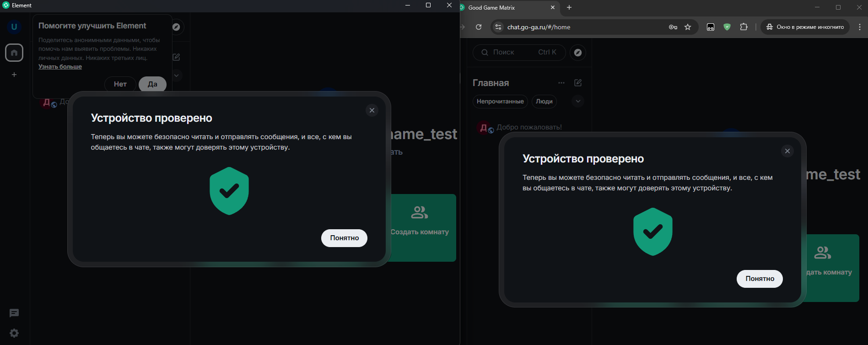Click compose edit icon beside Главная in browser
Image resolution: width=868 pixels, height=345 pixels.
pos(578,83)
